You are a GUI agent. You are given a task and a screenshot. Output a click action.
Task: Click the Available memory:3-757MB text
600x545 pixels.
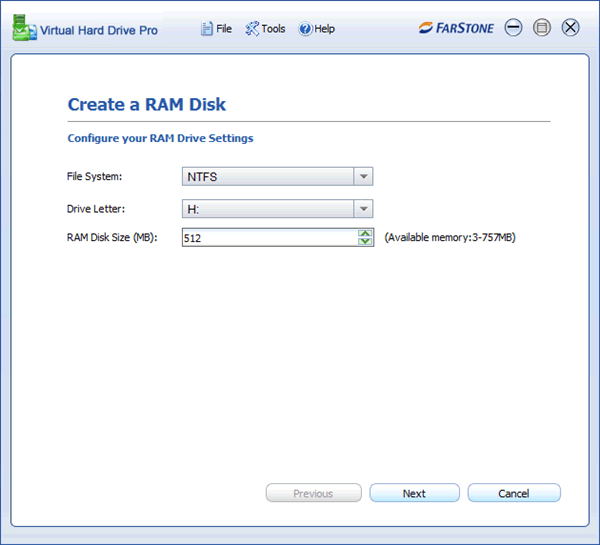(450, 238)
